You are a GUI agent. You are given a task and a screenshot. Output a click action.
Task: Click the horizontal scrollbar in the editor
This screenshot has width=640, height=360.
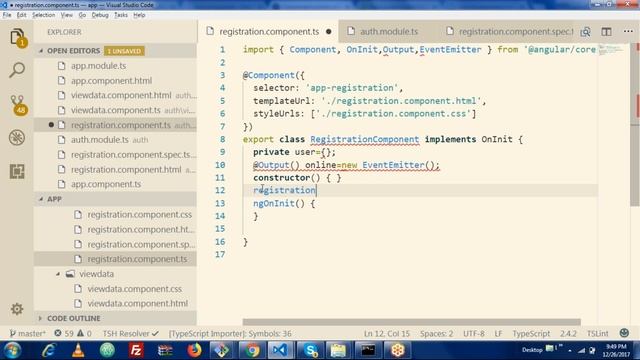point(411,322)
